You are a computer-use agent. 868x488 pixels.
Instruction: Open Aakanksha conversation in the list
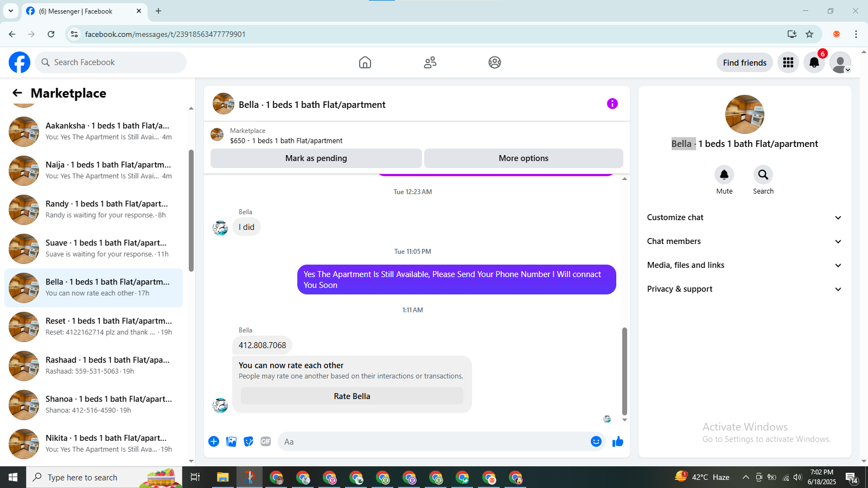click(93, 132)
